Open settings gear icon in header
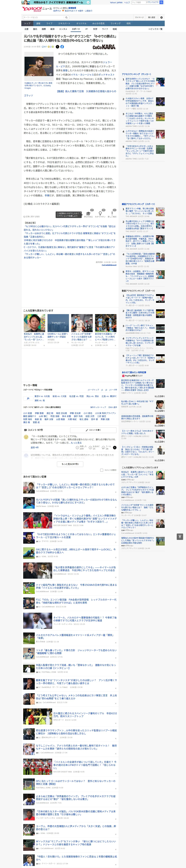 pyautogui.click(x=161, y=17)
